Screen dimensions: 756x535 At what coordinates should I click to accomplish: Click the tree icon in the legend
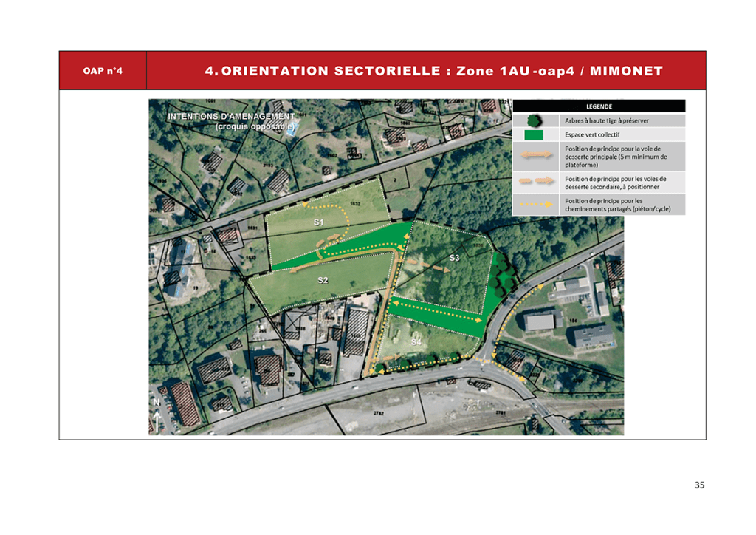tap(534, 120)
